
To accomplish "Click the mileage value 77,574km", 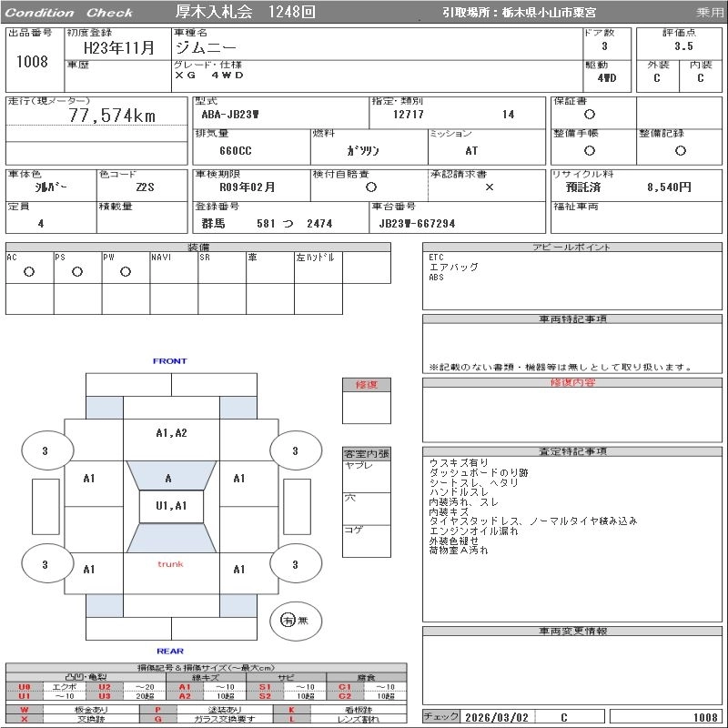I will click(x=112, y=116).
